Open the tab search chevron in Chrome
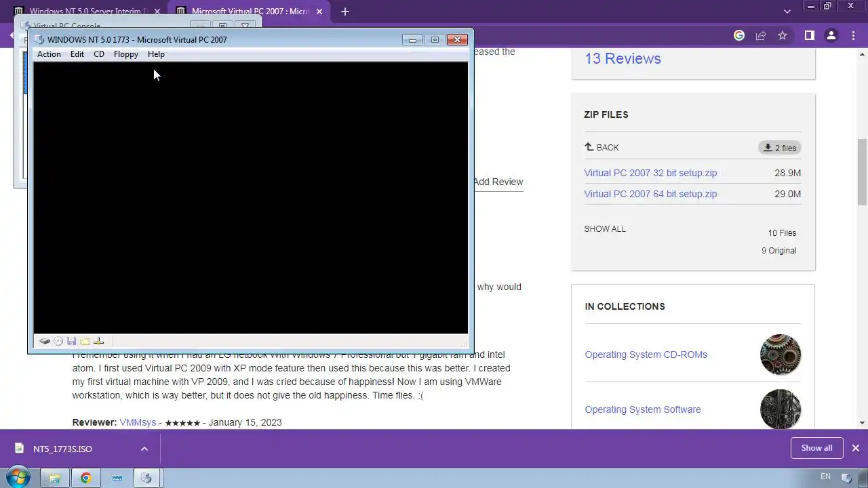This screenshot has height=488, width=868. [787, 12]
